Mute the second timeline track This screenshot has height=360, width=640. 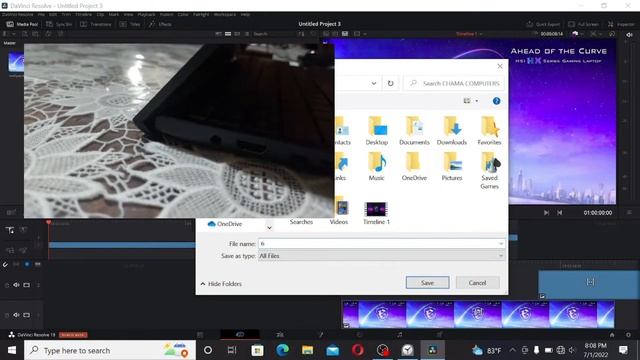(x=16, y=315)
